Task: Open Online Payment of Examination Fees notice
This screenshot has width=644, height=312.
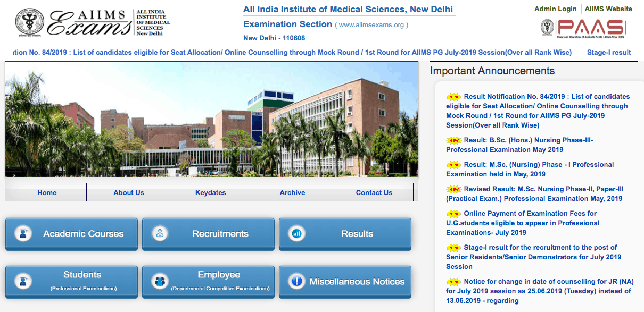Action: click(x=522, y=223)
